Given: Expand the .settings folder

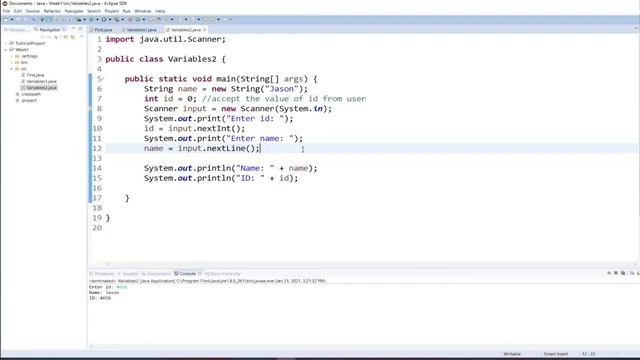Looking at the screenshot, I should click(x=11, y=56).
